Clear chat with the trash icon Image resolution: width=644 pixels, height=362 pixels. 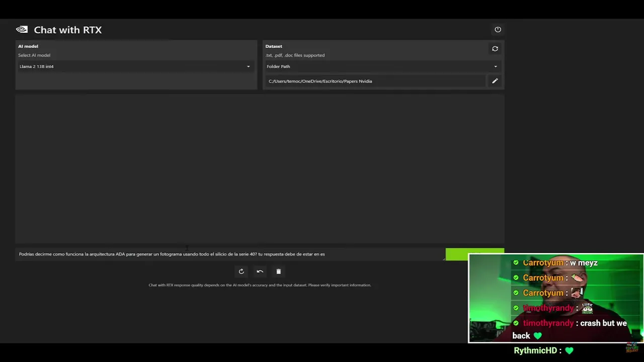278,271
